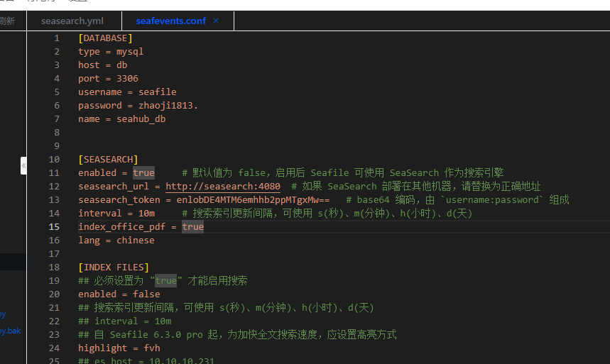Click the 'interval = 10m' setting on line 14
Viewport: 610px width, 364px height.
116,213
